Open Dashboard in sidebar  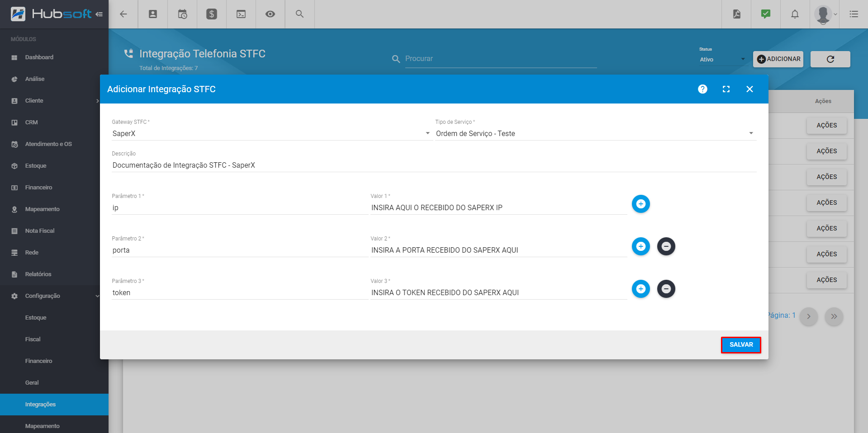54,57
